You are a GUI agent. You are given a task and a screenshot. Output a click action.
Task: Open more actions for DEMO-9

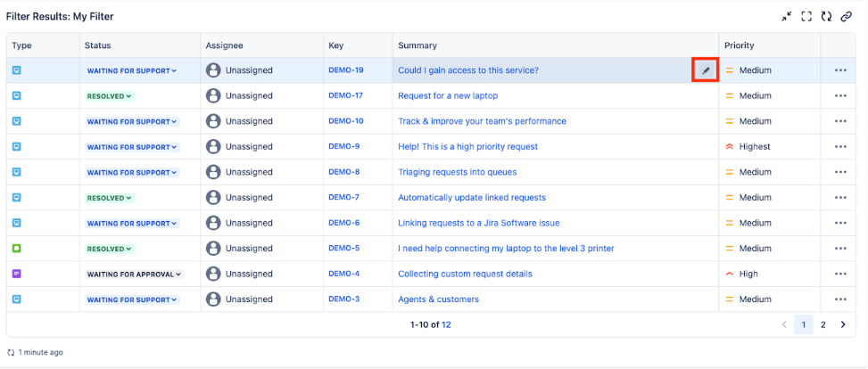[840, 146]
